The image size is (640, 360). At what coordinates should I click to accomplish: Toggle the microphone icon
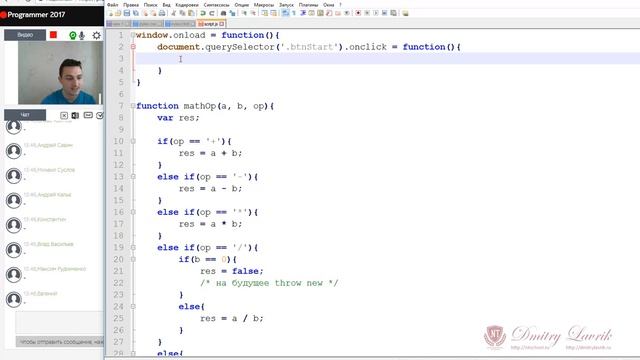click(x=82, y=36)
